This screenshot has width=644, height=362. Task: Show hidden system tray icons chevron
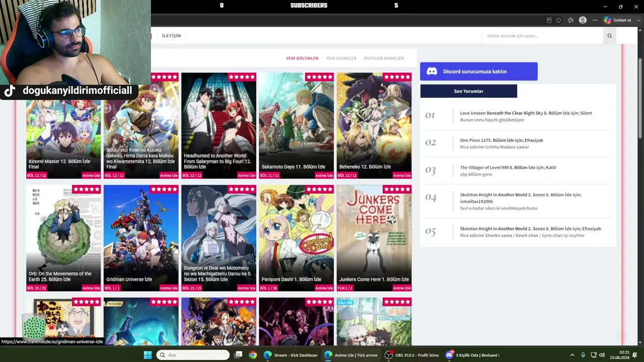pyautogui.click(x=572, y=355)
